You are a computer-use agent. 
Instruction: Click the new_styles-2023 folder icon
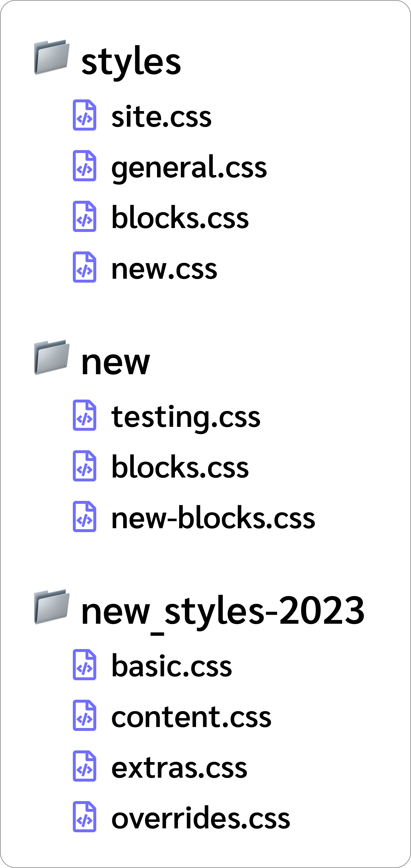click(52, 606)
